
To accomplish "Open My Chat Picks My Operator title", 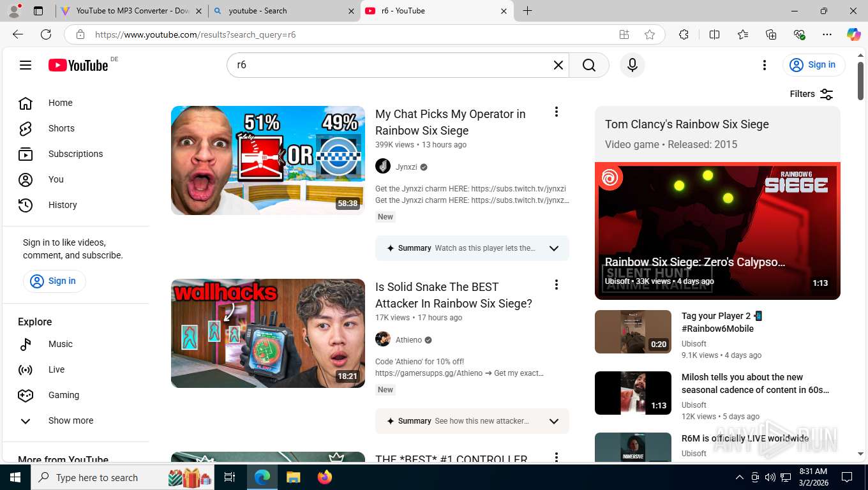I will (451, 122).
